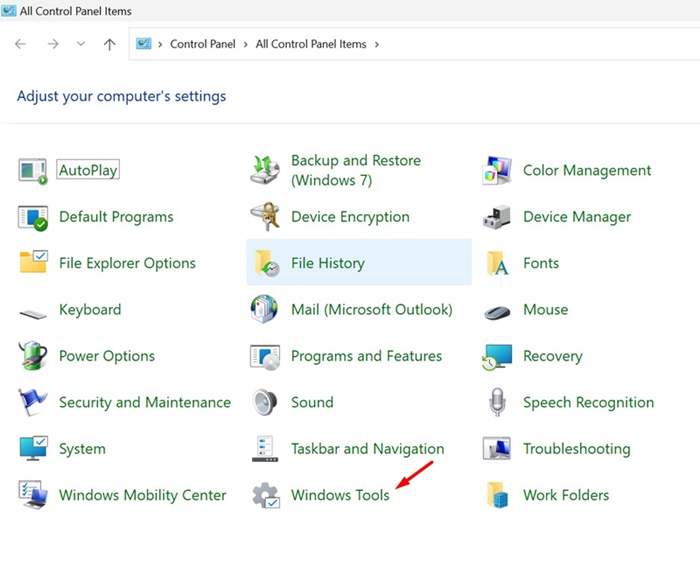Open the Windows Tools gear icon
Image resolution: width=700 pixels, height=573 pixels.
click(x=265, y=495)
